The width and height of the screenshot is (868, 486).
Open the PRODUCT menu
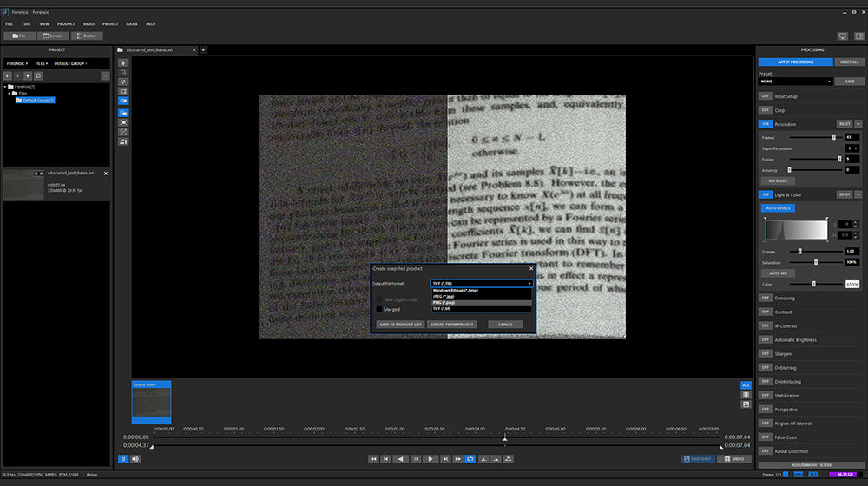pyautogui.click(x=66, y=24)
